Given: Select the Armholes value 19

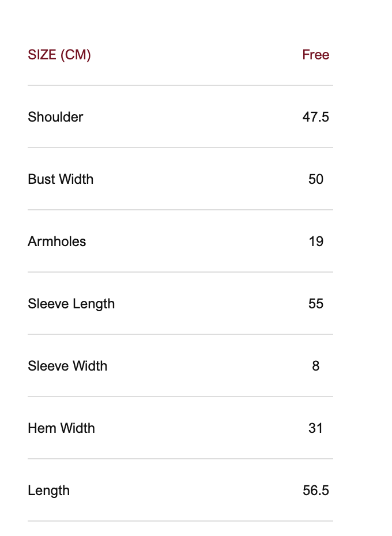Looking at the screenshot, I should (x=315, y=241).
